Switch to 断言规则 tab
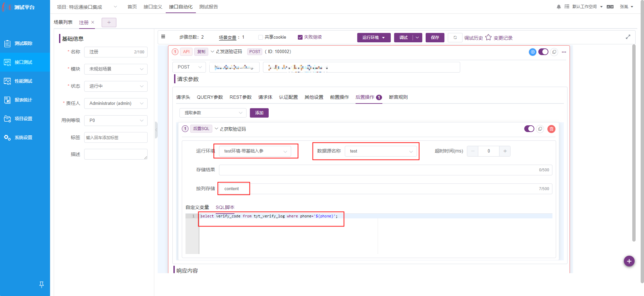 398,97
